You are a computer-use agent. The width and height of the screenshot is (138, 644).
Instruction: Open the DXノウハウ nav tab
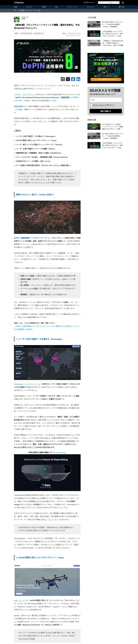[x=30, y=7]
